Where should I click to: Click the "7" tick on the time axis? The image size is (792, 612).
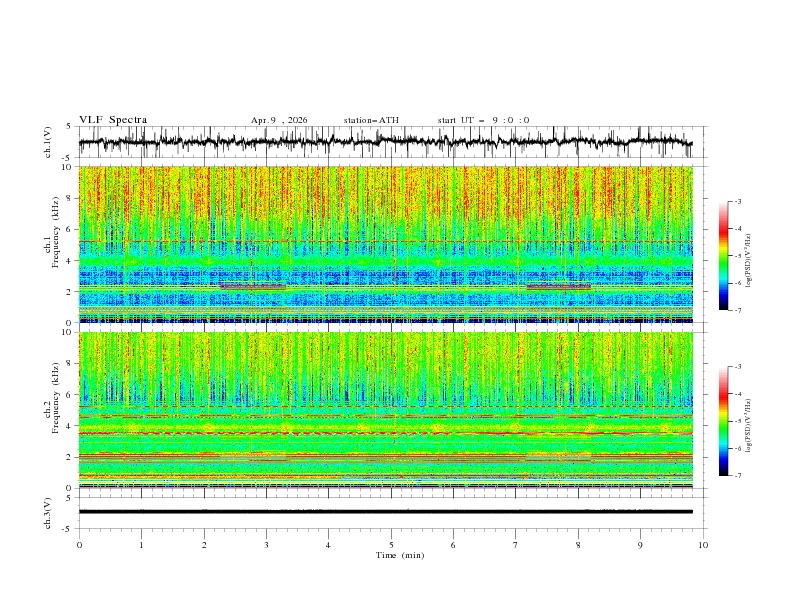pyautogui.click(x=515, y=545)
